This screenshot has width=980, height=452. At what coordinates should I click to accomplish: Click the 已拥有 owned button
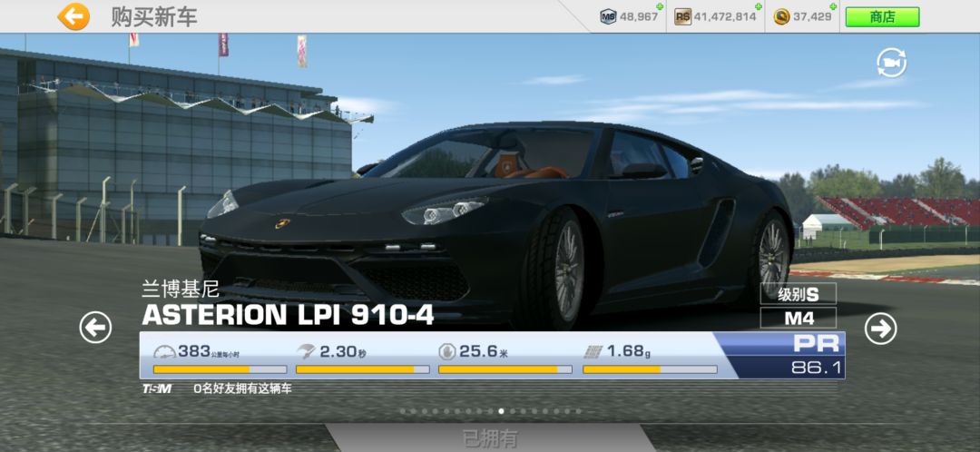[x=490, y=438]
